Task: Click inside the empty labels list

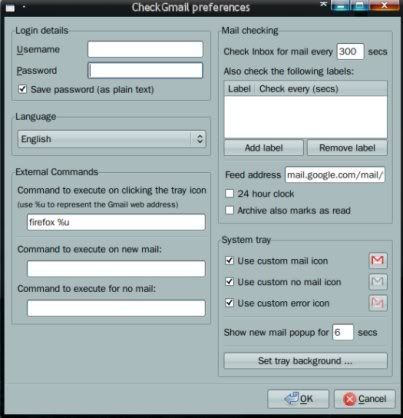Action: tap(306, 117)
